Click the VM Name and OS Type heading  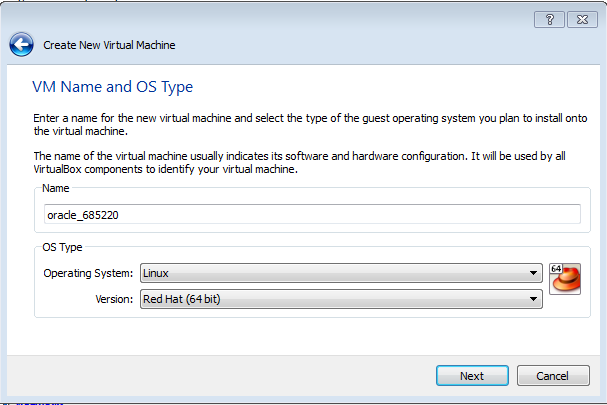pyautogui.click(x=113, y=87)
